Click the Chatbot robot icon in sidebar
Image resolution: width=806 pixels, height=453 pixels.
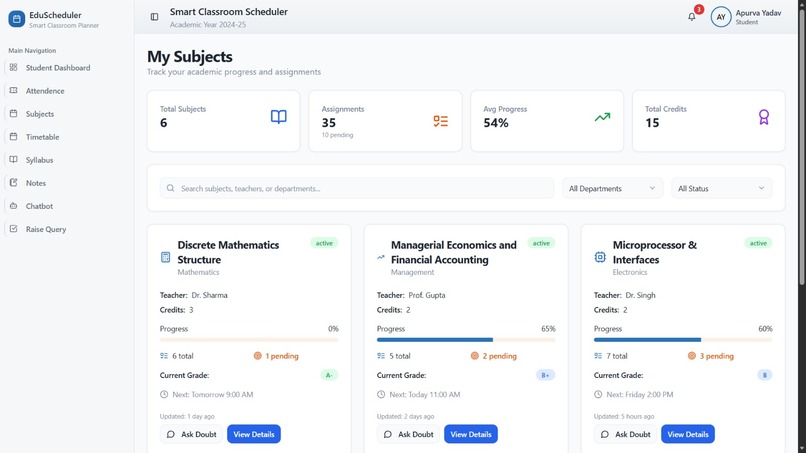[13, 206]
